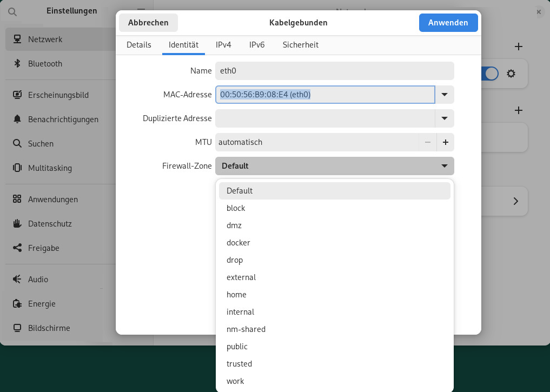Image resolution: width=550 pixels, height=392 pixels.
Task: Open Erscheinungsbild via its sidebar icon
Action: click(x=17, y=95)
